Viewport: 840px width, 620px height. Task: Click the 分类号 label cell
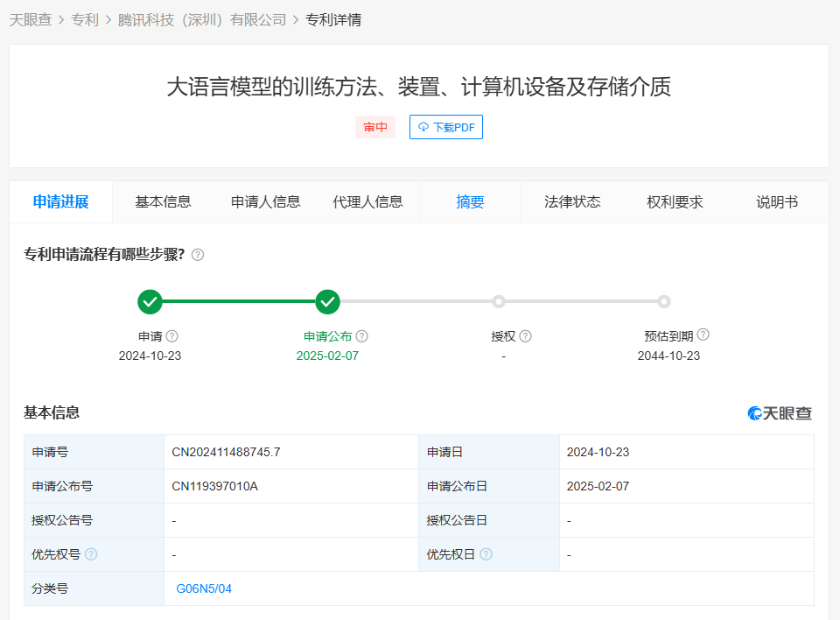tap(94, 588)
